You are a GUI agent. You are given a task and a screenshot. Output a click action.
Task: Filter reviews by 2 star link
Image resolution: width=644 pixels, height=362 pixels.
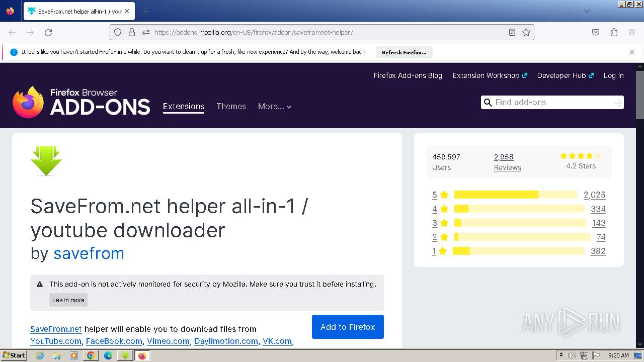tap(435, 237)
